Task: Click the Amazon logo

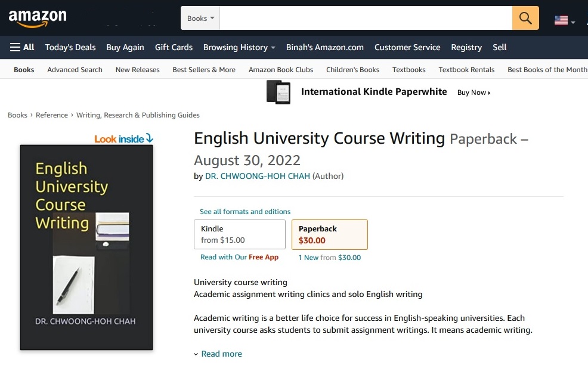Action: pyautogui.click(x=38, y=18)
